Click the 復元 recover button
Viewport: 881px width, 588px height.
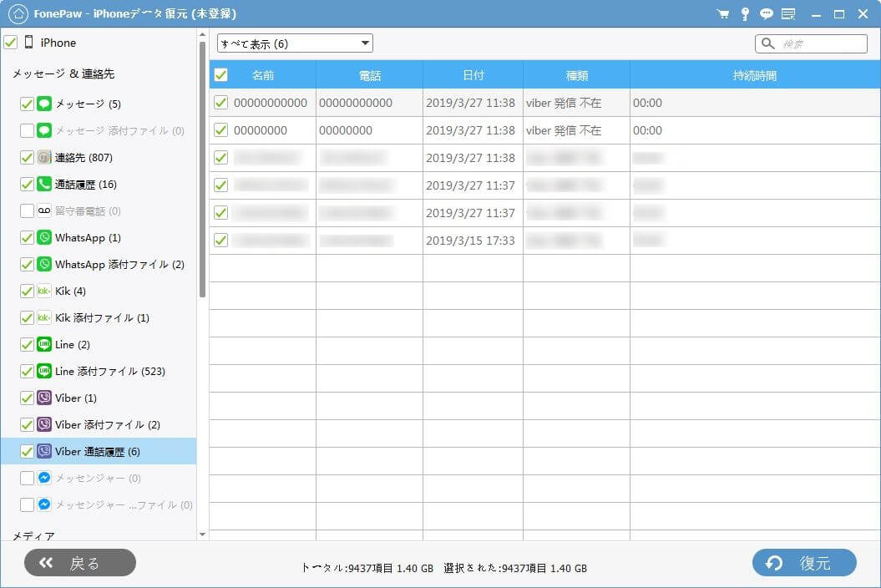(x=803, y=563)
